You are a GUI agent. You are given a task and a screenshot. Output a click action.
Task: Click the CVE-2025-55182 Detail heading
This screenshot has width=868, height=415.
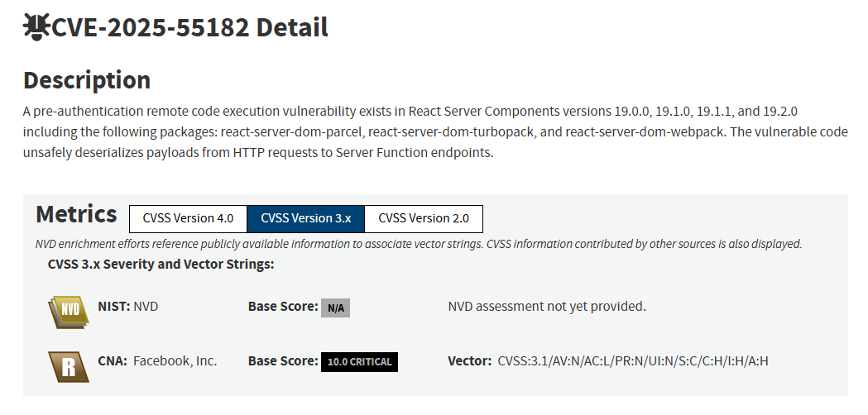pos(189,27)
